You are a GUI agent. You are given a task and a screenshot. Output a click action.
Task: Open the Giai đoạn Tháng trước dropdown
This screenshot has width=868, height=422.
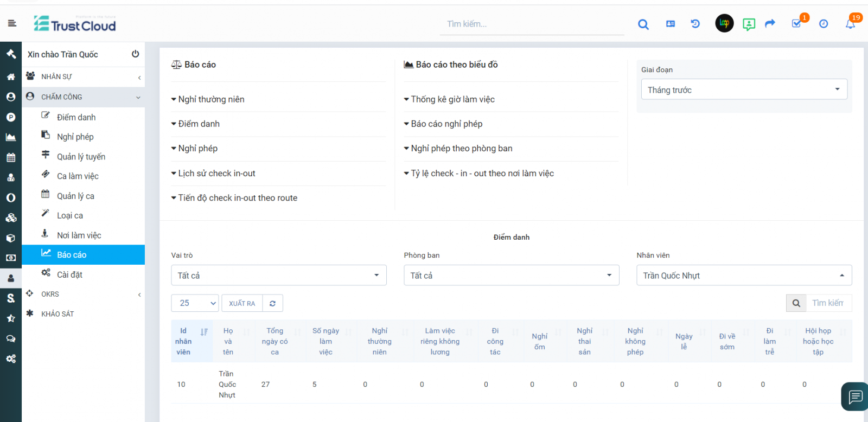pos(744,89)
